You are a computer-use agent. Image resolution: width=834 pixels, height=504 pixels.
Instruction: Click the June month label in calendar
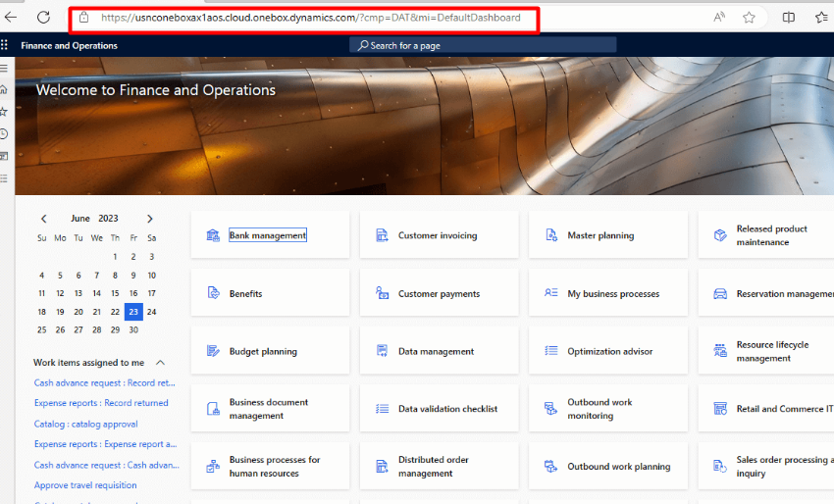tap(80, 219)
